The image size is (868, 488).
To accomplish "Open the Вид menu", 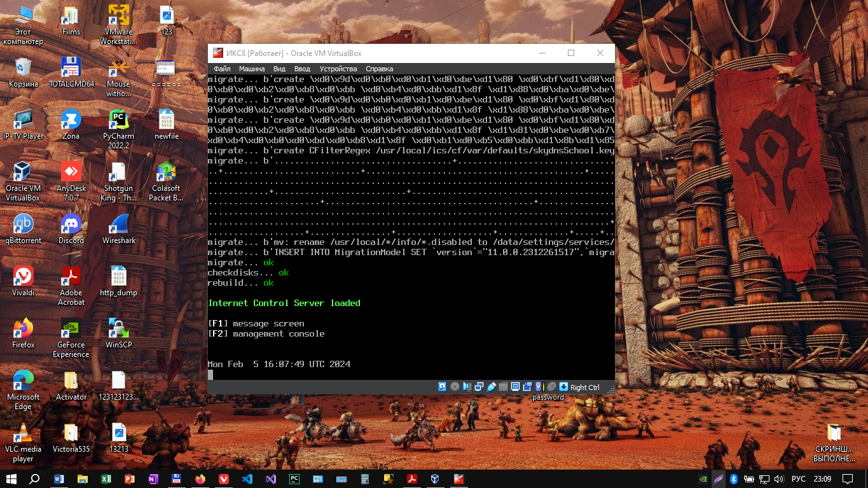I will tap(279, 69).
